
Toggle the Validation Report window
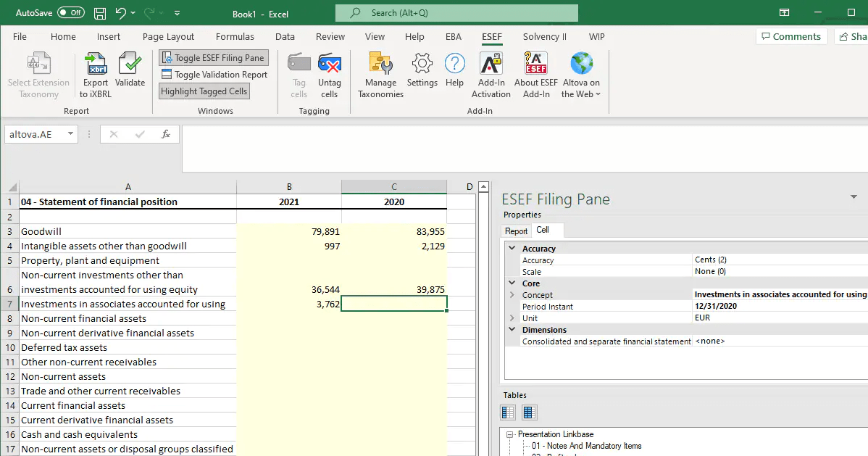click(x=214, y=74)
